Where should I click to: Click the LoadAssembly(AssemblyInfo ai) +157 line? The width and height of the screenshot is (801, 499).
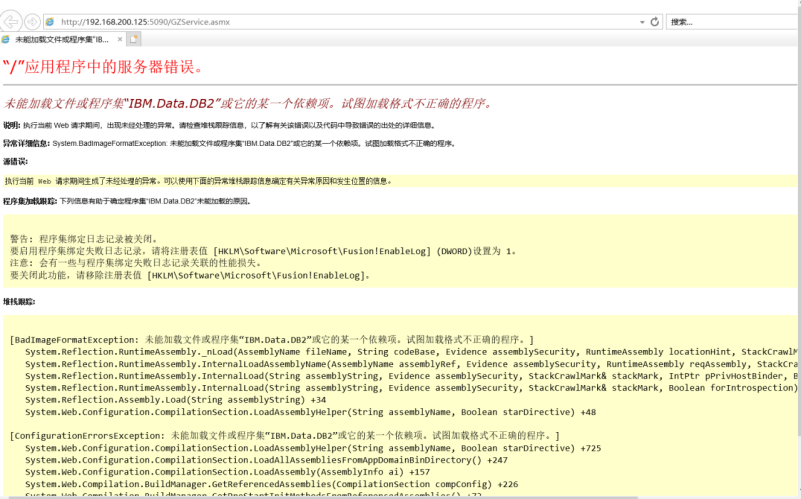coord(227,472)
